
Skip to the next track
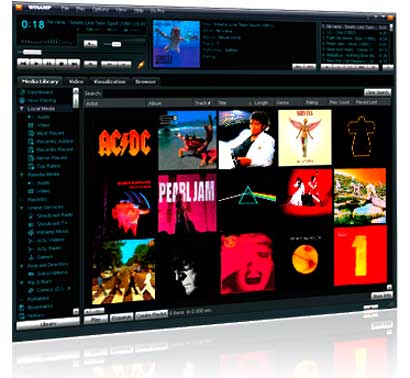click(73, 63)
